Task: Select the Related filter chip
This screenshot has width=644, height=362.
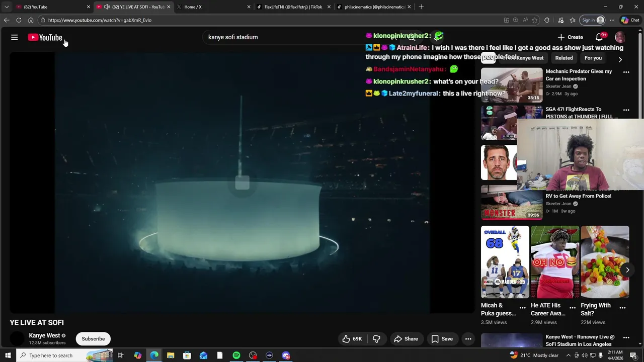Action: point(564,58)
